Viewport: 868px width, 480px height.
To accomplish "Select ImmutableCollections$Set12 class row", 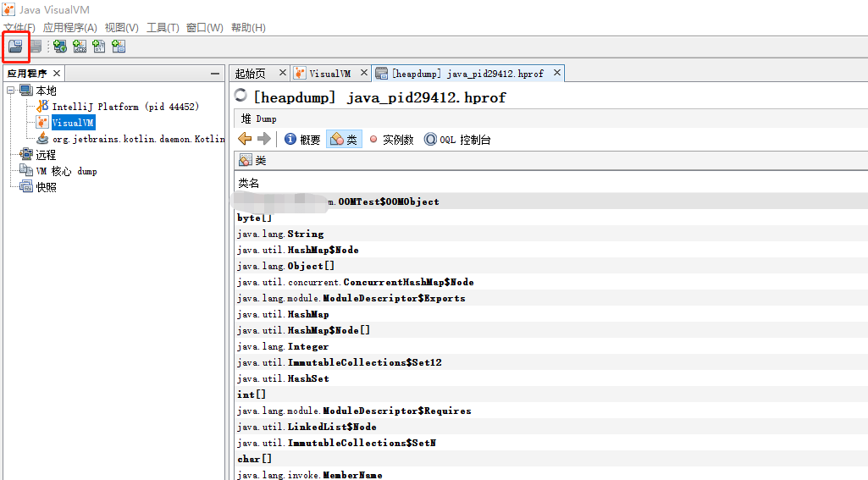I will tap(550, 362).
